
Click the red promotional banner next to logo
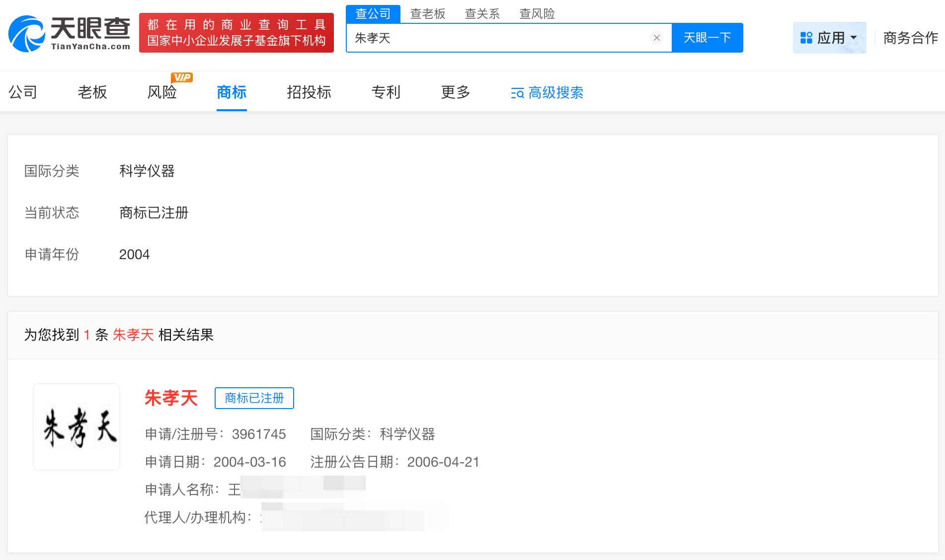click(237, 31)
